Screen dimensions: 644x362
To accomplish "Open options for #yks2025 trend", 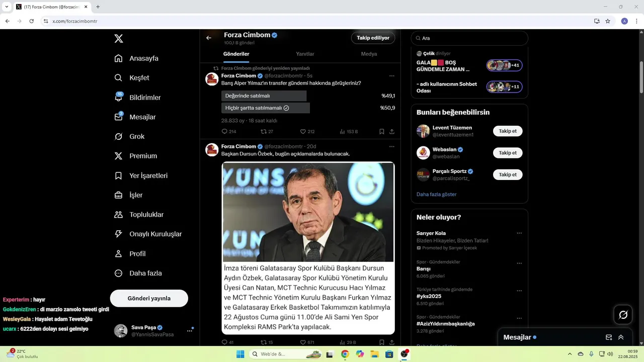I will [x=519, y=291].
